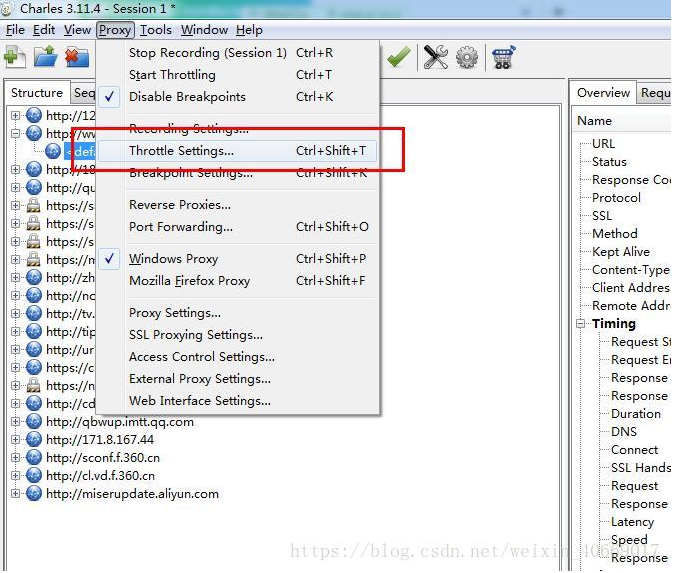The width and height of the screenshot is (690, 573).
Task: Select the DNS timing row
Action: 624,432
